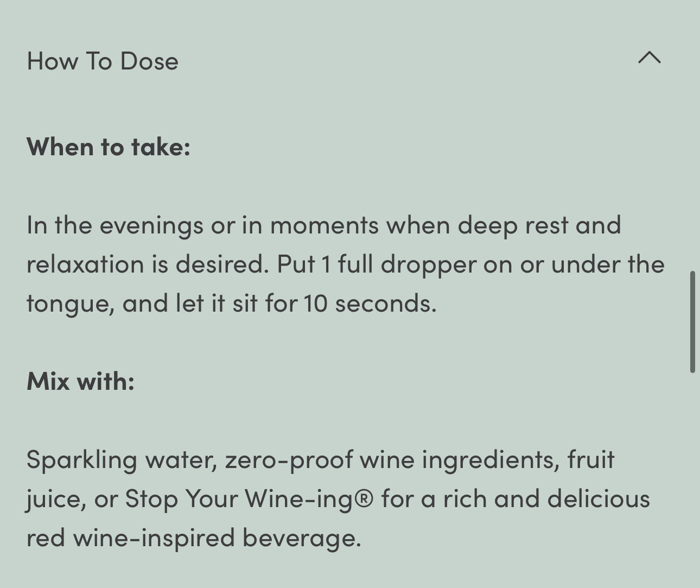Collapse the How To Dose chevron arrow
700x588 pixels.
click(x=649, y=58)
